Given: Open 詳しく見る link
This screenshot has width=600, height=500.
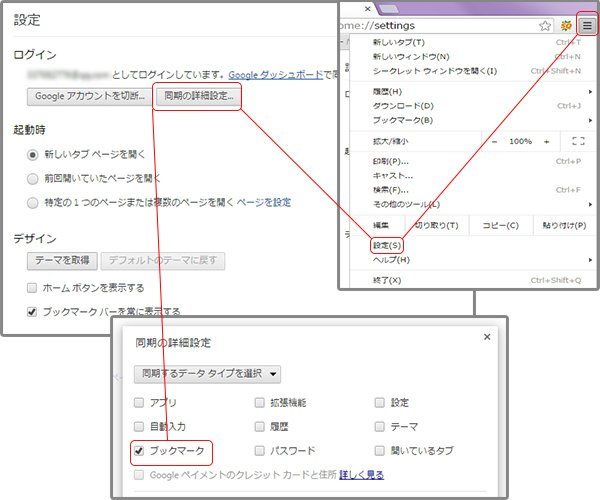Looking at the screenshot, I should coord(361,475).
